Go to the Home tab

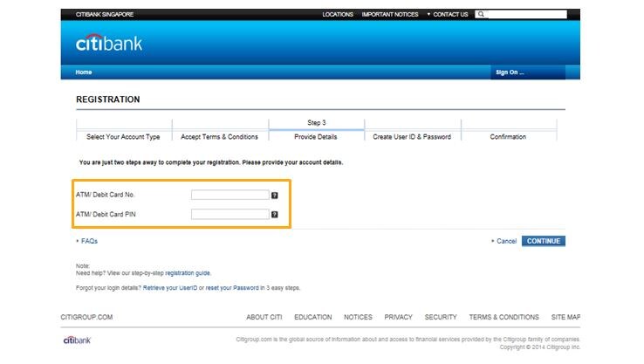click(84, 72)
